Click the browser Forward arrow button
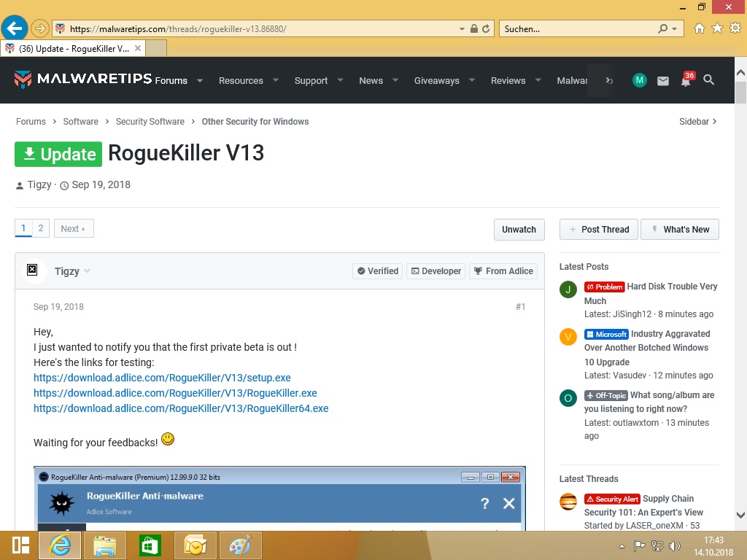The width and height of the screenshot is (747, 560). tap(40, 28)
